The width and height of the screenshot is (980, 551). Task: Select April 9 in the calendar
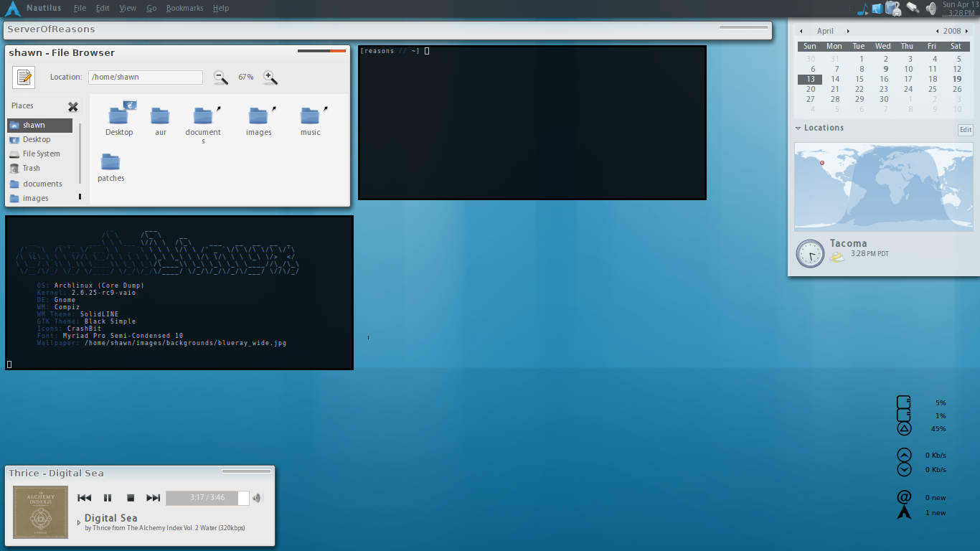coord(886,70)
